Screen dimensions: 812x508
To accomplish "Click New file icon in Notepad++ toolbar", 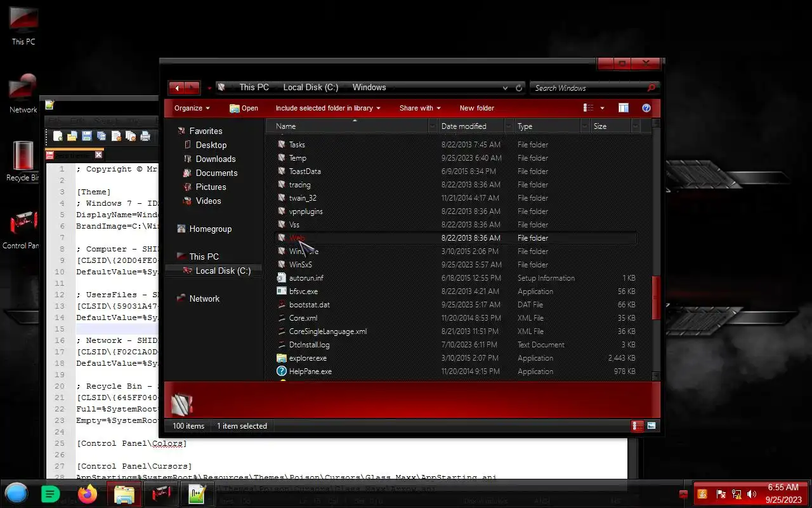I will point(58,136).
